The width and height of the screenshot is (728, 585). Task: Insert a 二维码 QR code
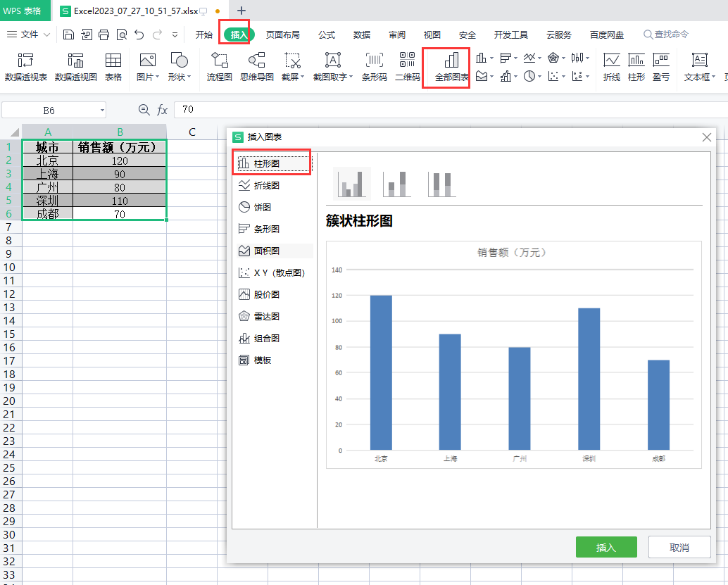coord(407,67)
